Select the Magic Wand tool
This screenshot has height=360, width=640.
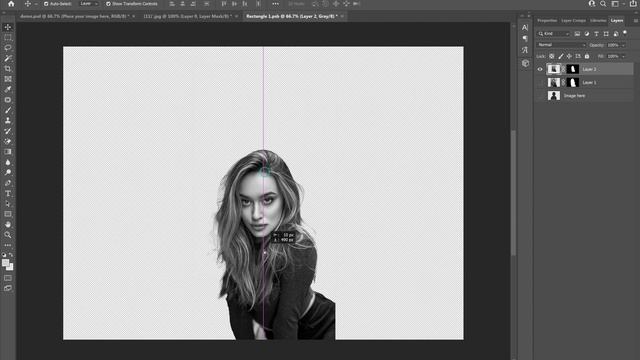[8, 58]
